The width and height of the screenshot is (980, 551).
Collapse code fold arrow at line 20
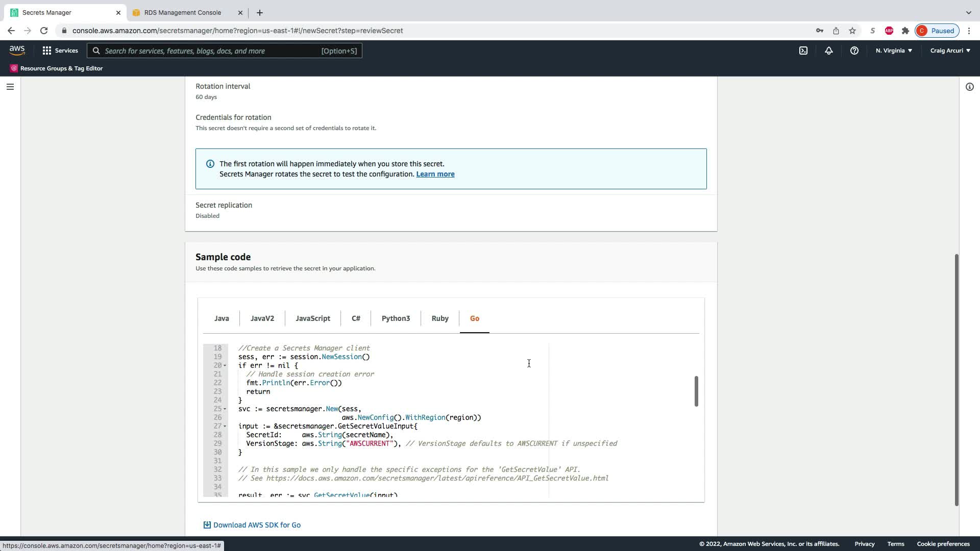click(x=225, y=366)
